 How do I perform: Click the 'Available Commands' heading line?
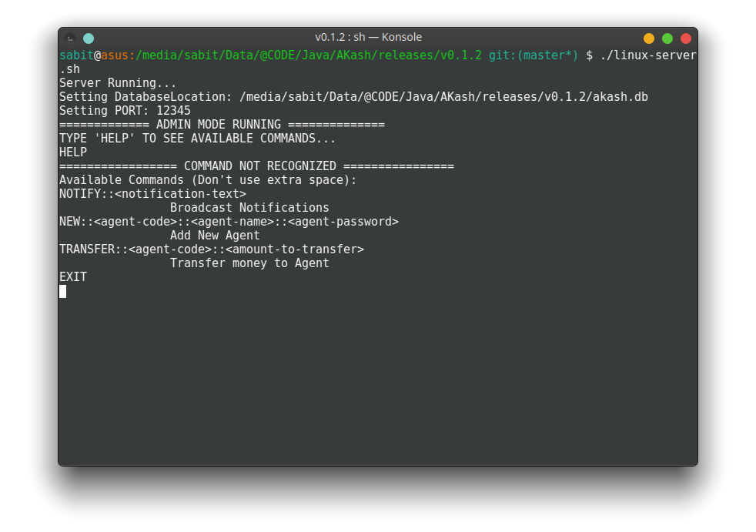[x=208, y=180]
